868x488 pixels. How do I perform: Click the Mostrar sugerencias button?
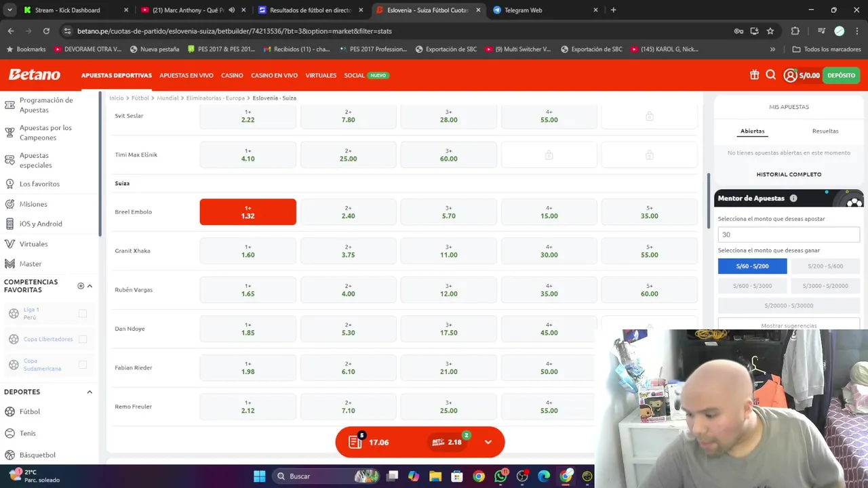[x=789, y=325]
